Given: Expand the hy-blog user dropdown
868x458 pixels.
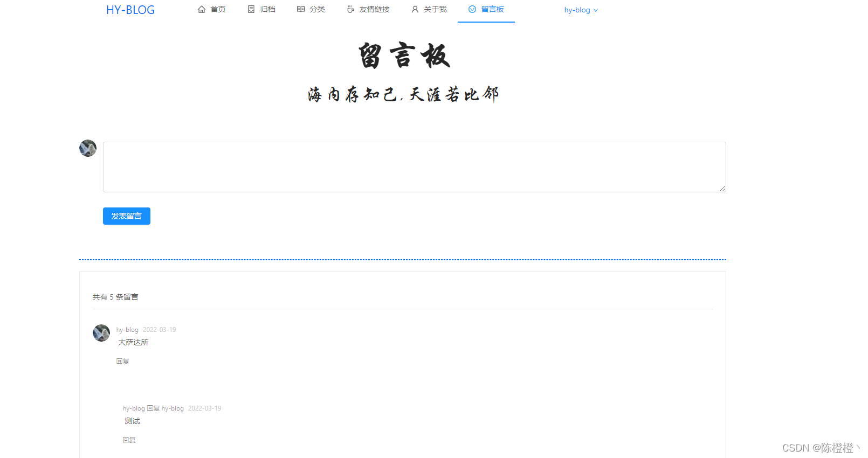Looking at the screenshot, I should pyautogui.click(x=581, y=10).
